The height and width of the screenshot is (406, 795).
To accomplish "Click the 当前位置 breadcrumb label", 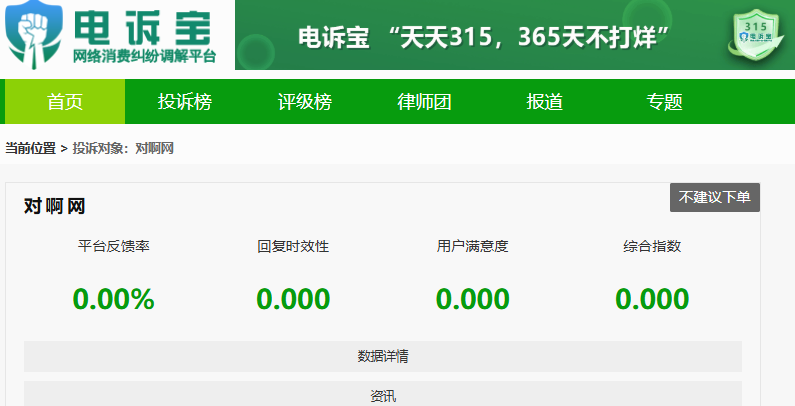I will (30, 149).
